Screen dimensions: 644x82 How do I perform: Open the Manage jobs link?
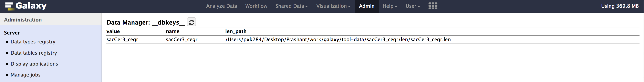click(25, 75)
